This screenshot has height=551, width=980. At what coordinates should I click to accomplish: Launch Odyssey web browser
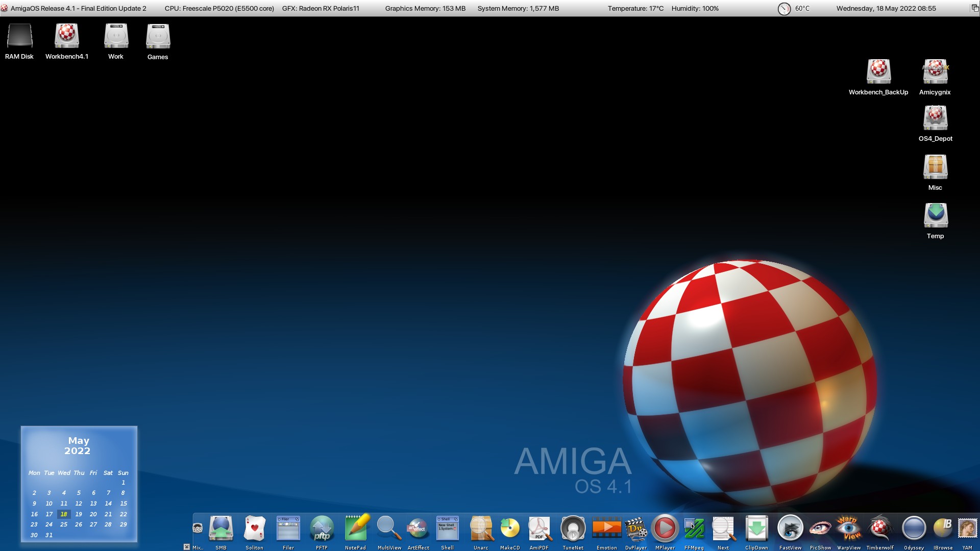pos(914,529)
